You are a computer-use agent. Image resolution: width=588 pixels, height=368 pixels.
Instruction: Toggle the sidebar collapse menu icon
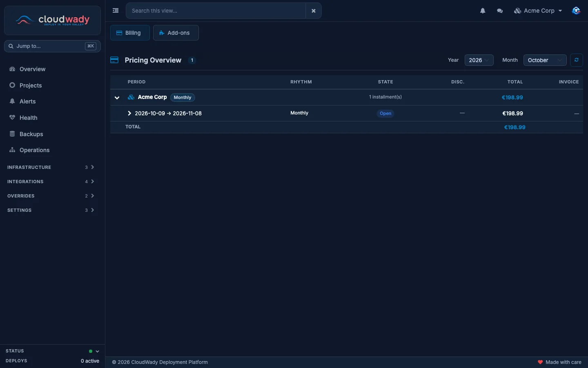tap(116, 11)
